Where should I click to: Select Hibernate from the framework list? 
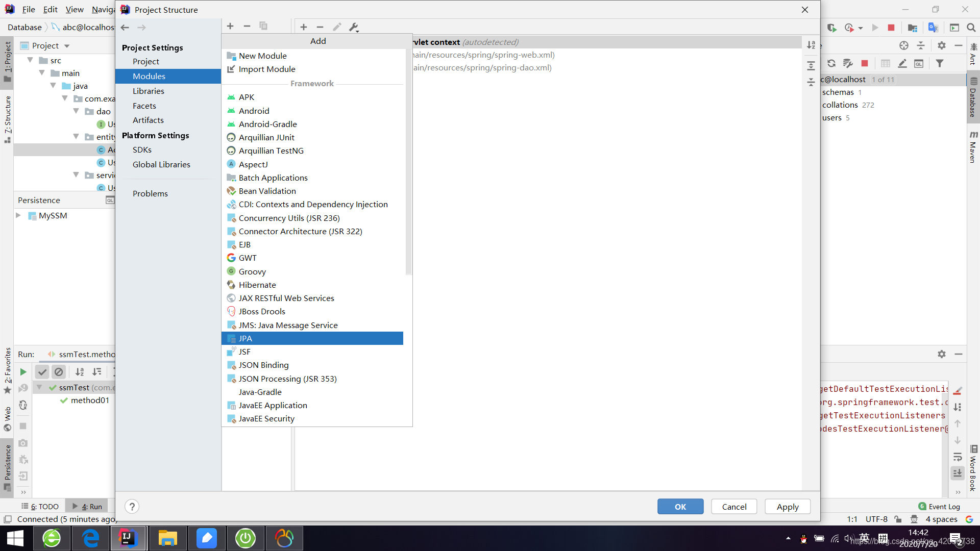(257, 285)
